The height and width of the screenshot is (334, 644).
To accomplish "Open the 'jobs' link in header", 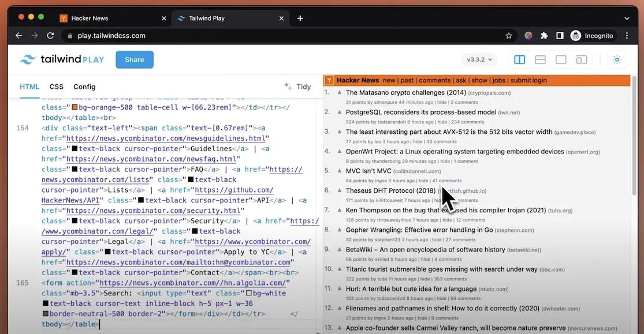I will (498, 80).
